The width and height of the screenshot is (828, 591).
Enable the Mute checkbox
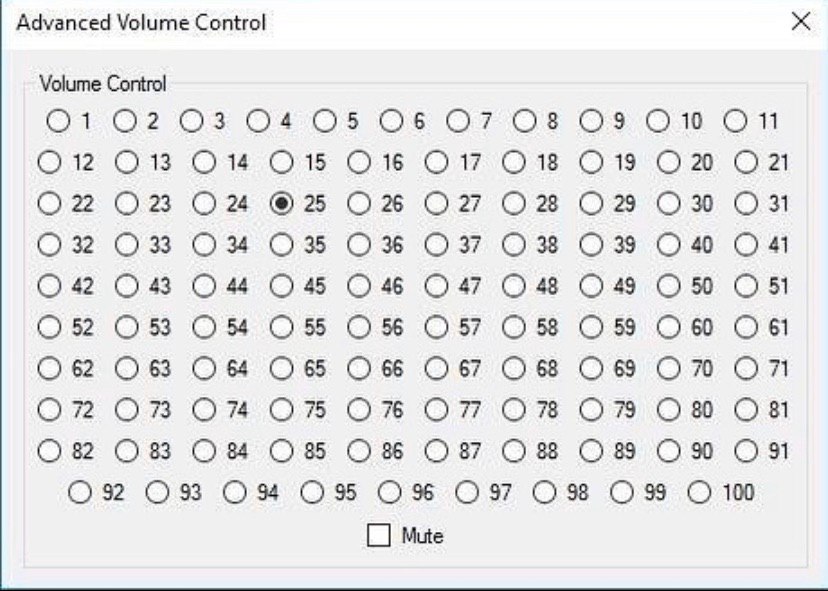379,536
